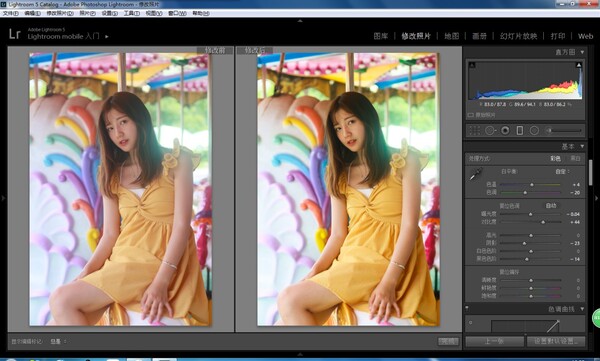
Task: Select the Graduated Filter tool
Action: coord(520,131)
